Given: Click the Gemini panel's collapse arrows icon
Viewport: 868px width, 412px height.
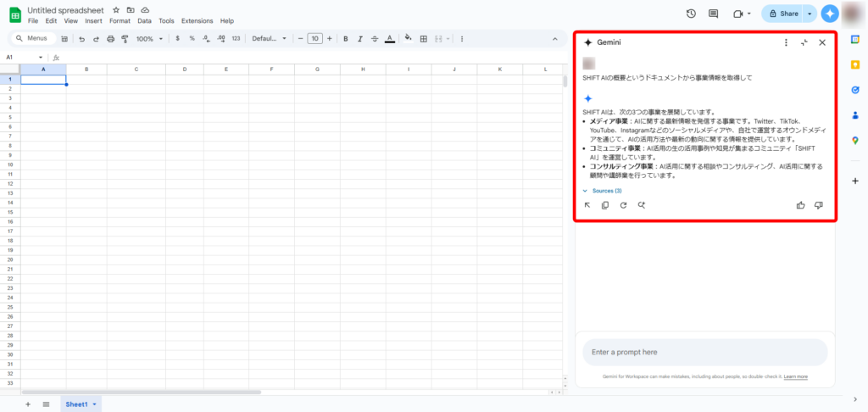Looking at the screenshot, I should pos(804,42).
